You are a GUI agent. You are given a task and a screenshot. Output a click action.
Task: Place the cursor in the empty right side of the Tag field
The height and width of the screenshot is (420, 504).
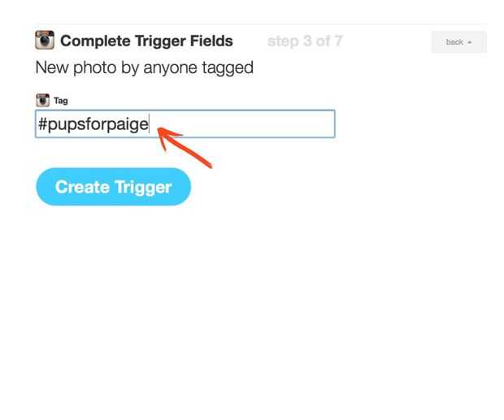click(x=245, y=124)
